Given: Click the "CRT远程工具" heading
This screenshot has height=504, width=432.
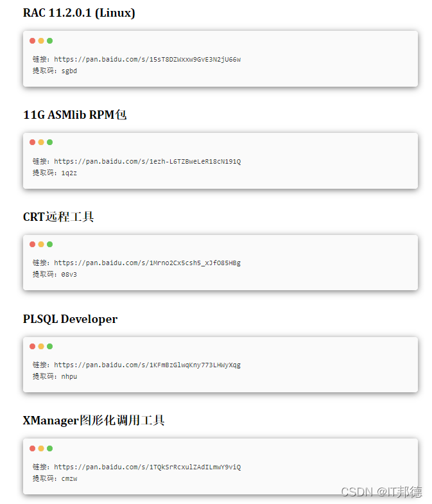Looking at the screenshot, I should [x=58, y=217].
